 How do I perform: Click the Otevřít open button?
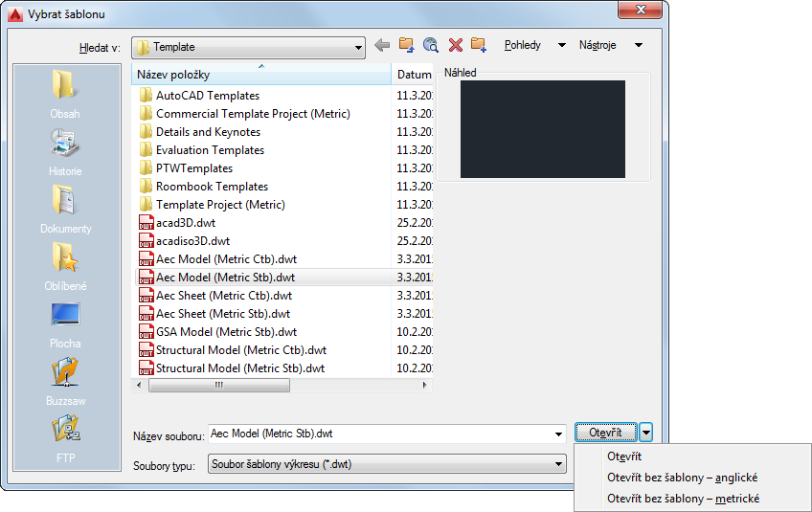click(x=606, y=433)
